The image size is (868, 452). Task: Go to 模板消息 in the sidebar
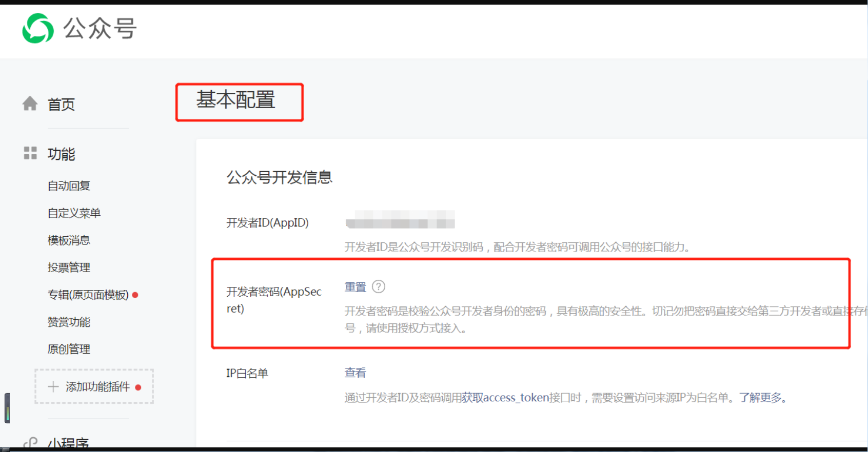tap(69, 240)
